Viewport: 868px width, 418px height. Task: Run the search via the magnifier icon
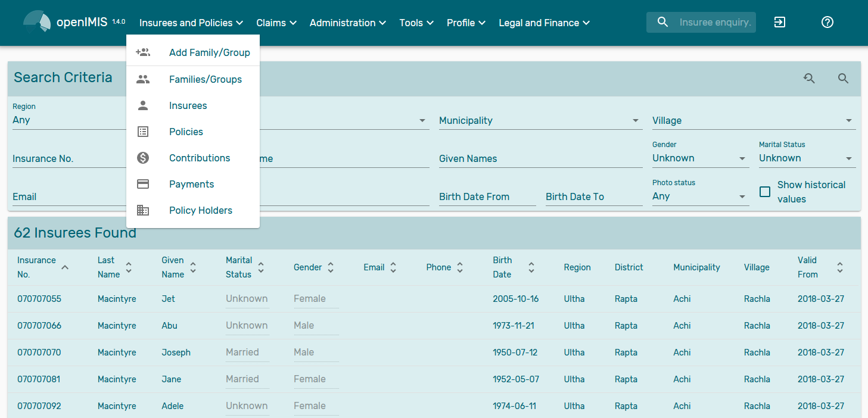tap(843, 78)
